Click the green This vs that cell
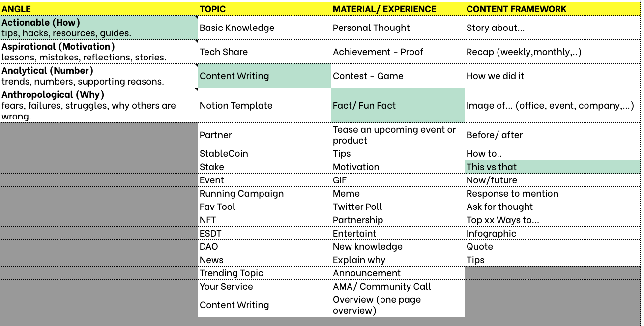Viewport: 644px width, 326px height. click(552, 167)
